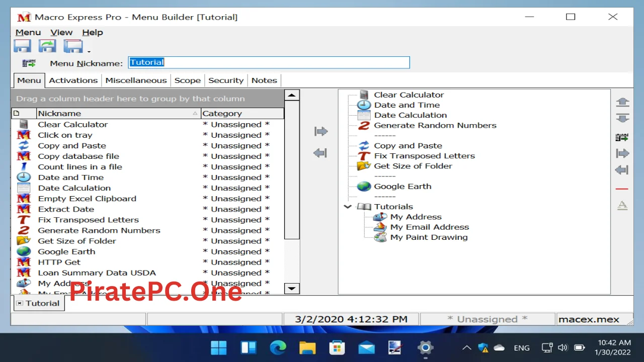Click the icon column header in macro list
644x362 pixels.
(24, 114)
